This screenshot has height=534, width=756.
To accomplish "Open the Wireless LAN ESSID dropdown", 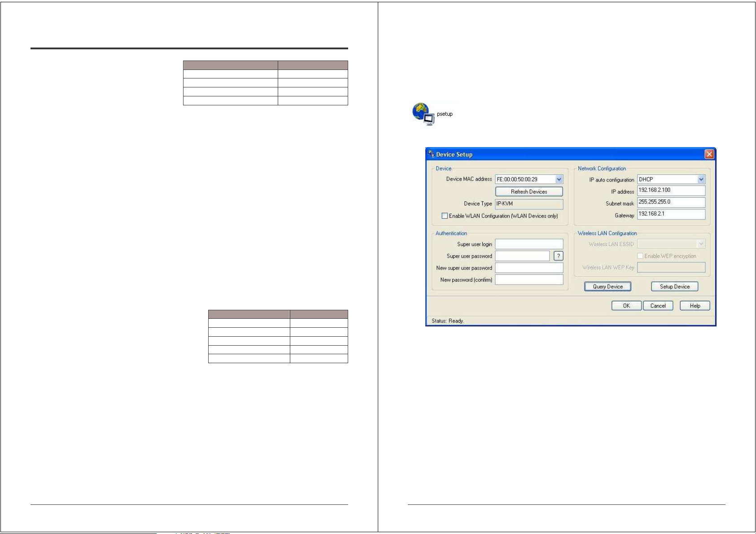I will click(x=701, y=244).
